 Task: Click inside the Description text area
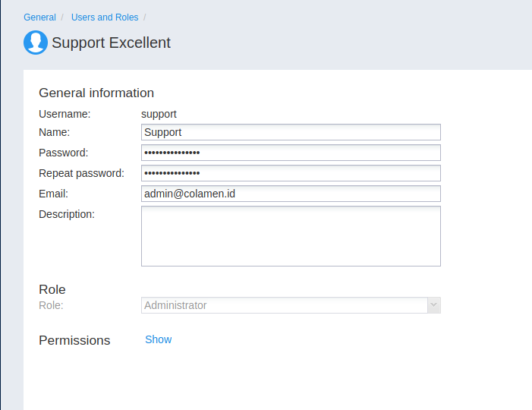(x=291, y=236)
